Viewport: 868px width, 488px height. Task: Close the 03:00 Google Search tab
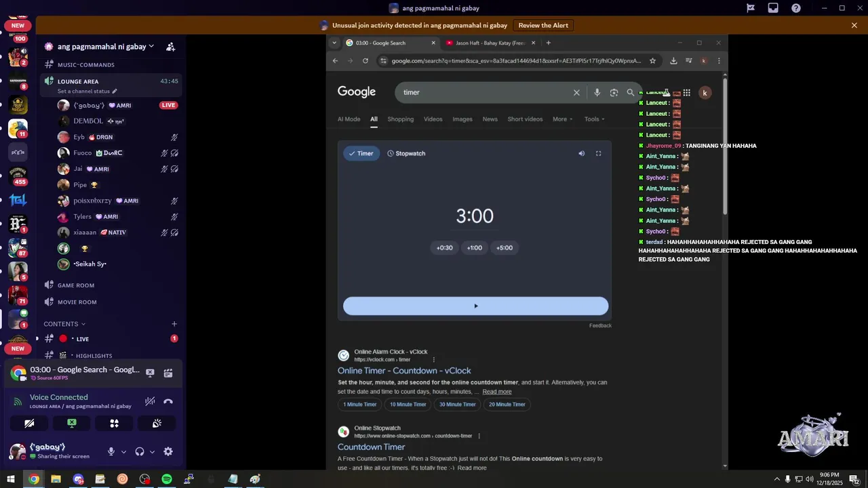433,43
